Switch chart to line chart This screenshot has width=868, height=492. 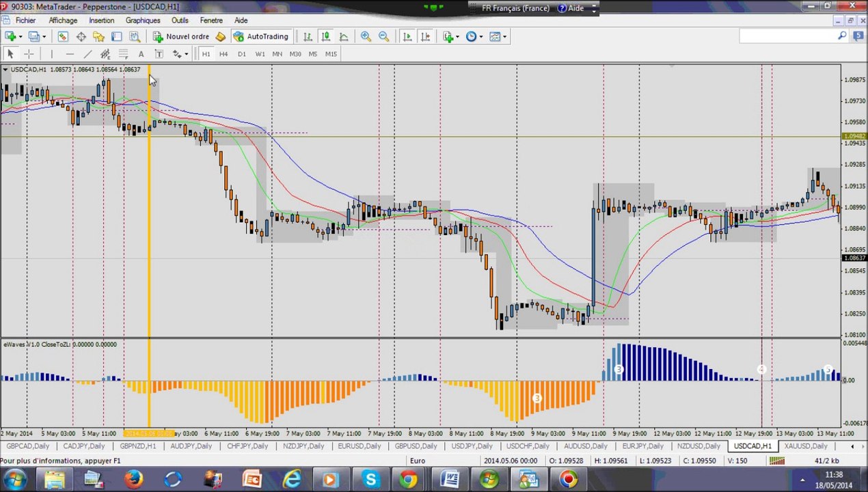coord(344,36)
